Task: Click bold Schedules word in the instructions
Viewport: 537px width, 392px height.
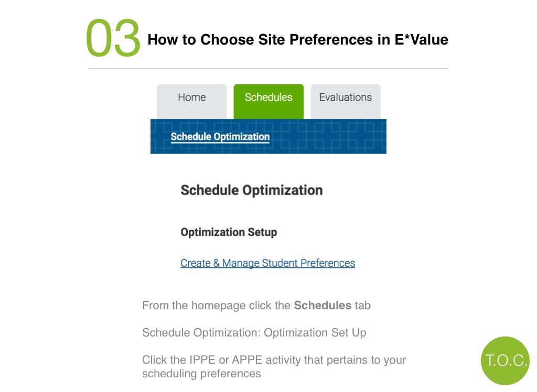Action: [323, 305]
